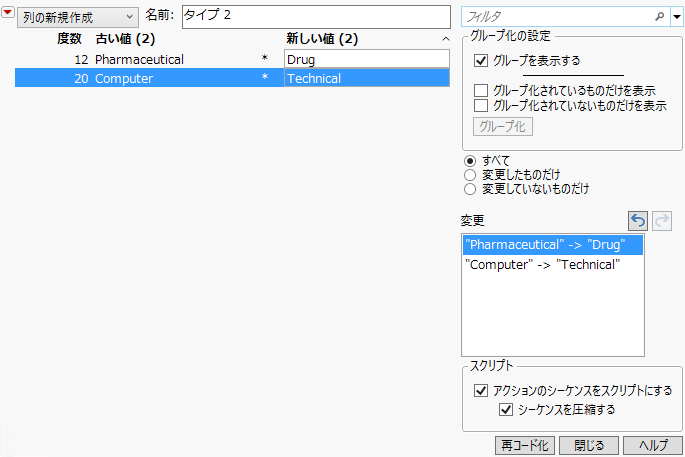Image resolution: width=685 pixels, height=457 pixels.
Task: Click the undo change arrow icon
Action: [x=637, y=220]
